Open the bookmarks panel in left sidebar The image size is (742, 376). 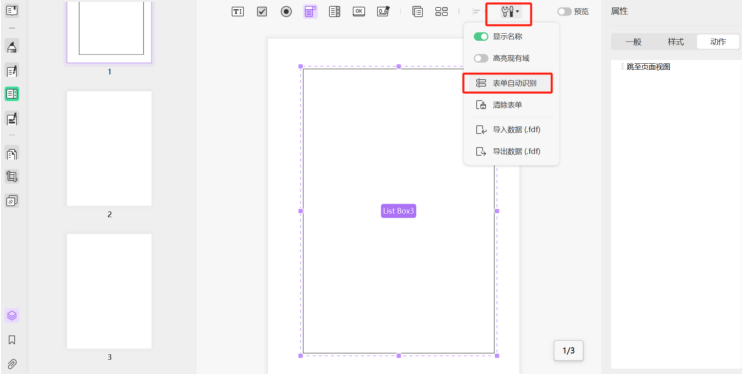point(12,340)
